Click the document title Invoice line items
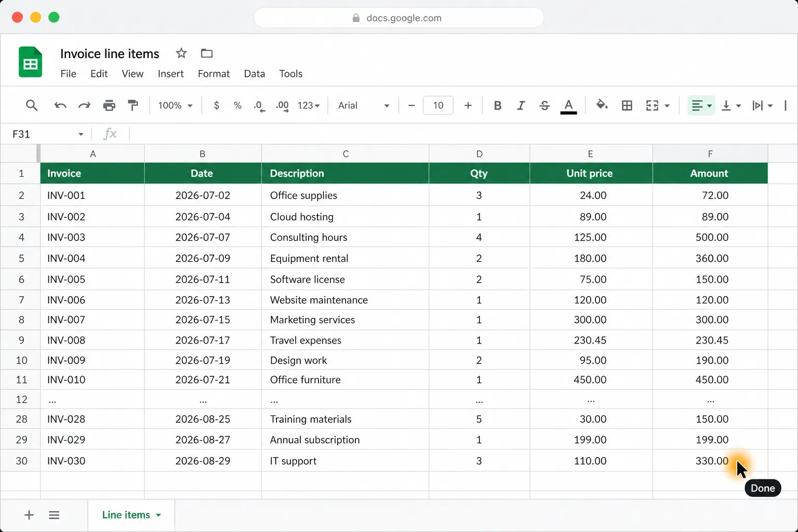The width and height of the screenshot is (798, 532). coord(110,54)
